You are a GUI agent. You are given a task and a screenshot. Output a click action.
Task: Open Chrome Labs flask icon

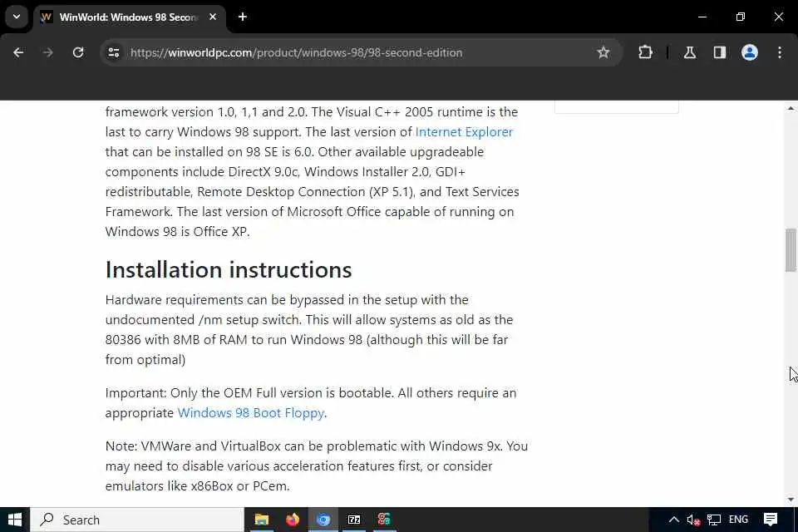click(690, 52)
